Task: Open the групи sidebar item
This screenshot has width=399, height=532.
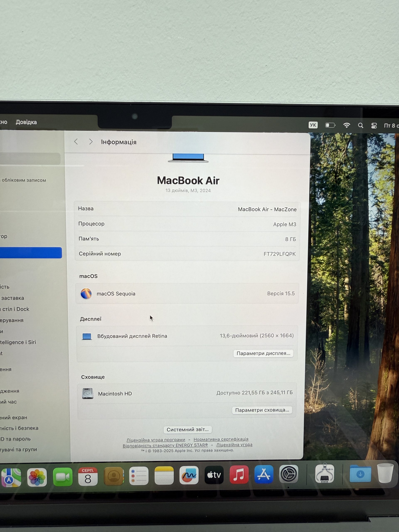Action: click(x=18, y=449)
